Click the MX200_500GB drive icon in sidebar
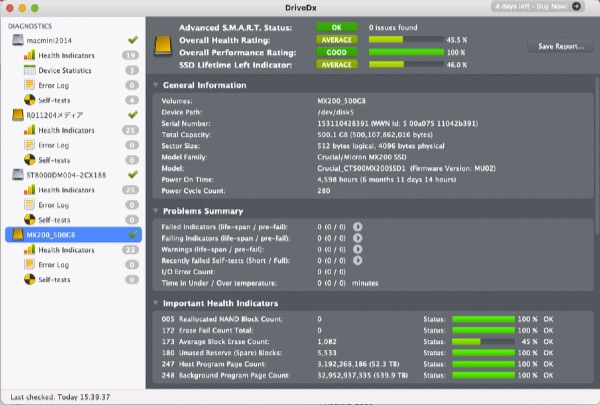 pyautogui.click(x=18, y=235)
